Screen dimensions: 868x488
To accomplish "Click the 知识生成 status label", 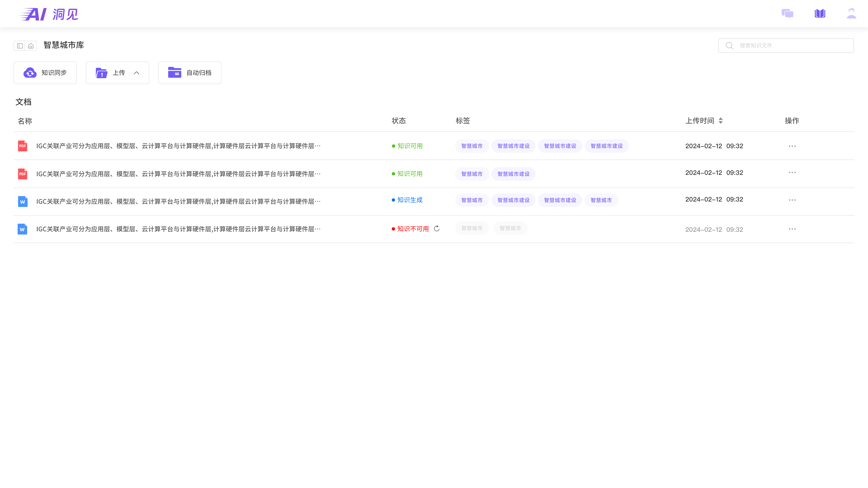I will (x=407, y=200).
